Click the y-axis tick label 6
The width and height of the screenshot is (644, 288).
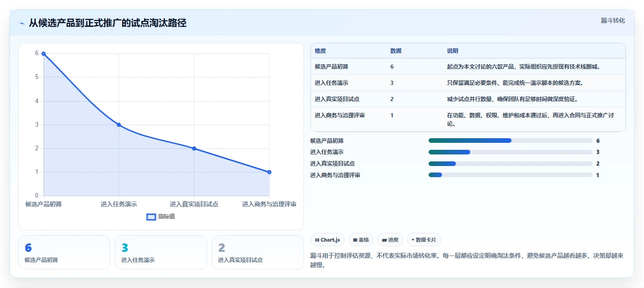[37, 53]
